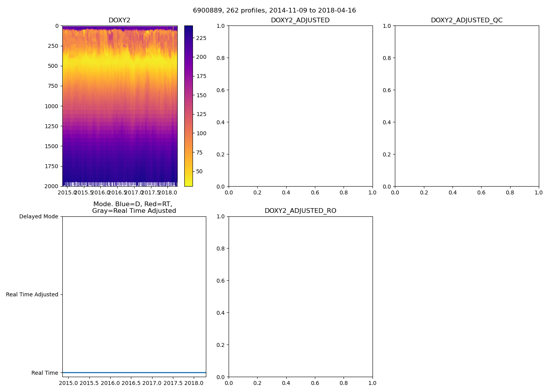Click the 125 tick label on colorbar
Screen dimensions: 549x392
tap(201, 114)
